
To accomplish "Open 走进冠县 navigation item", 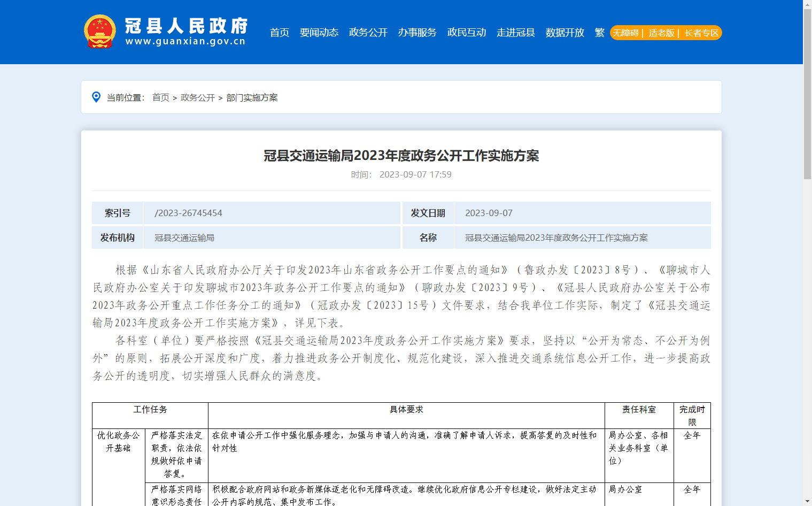I will coord(516,33).
